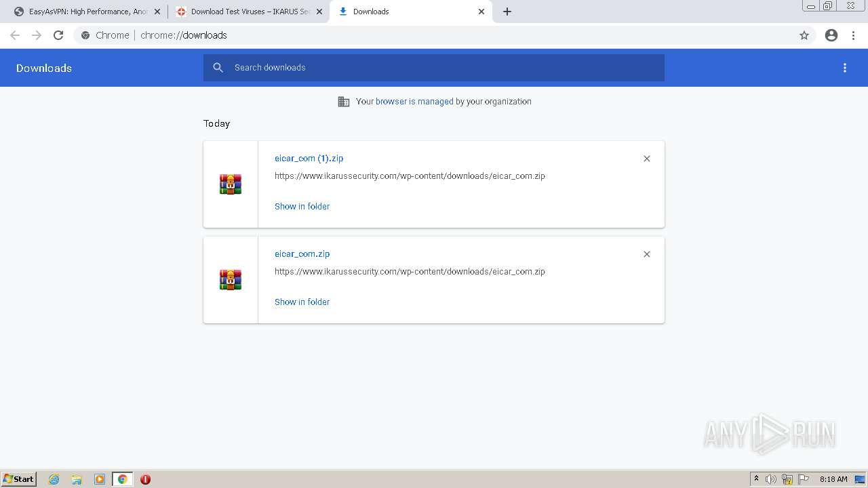Select Chrome taskbar button
Viewport: 868px width, 488px height.
point(123,479)
